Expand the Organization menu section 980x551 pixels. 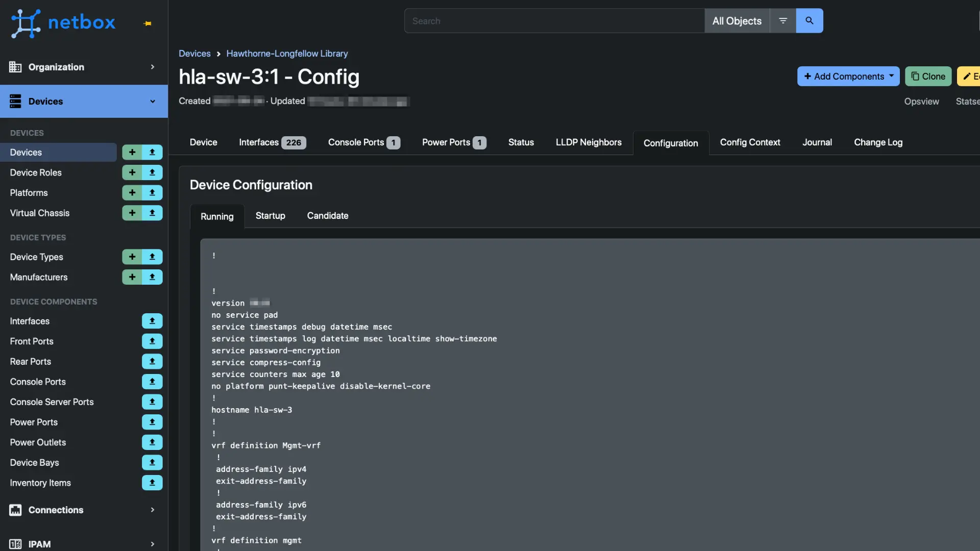coord(84,67)
